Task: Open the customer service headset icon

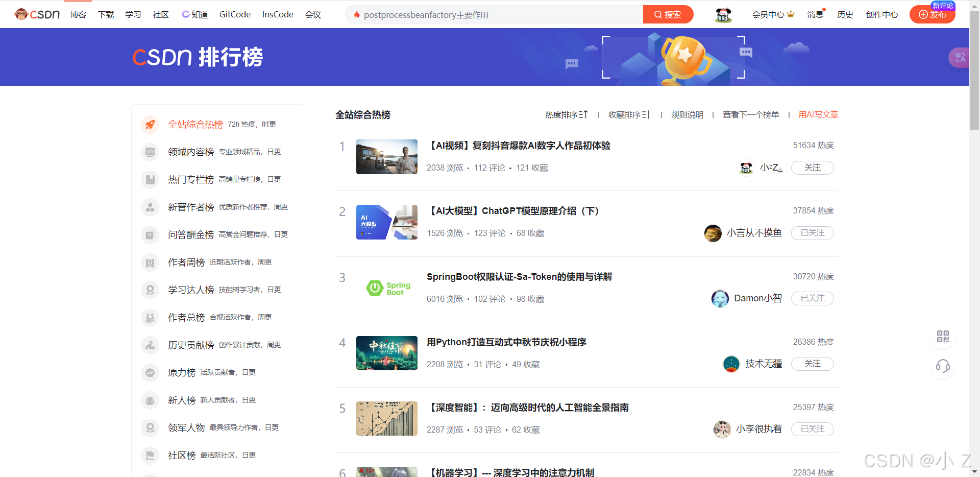Action: [943, 366]
